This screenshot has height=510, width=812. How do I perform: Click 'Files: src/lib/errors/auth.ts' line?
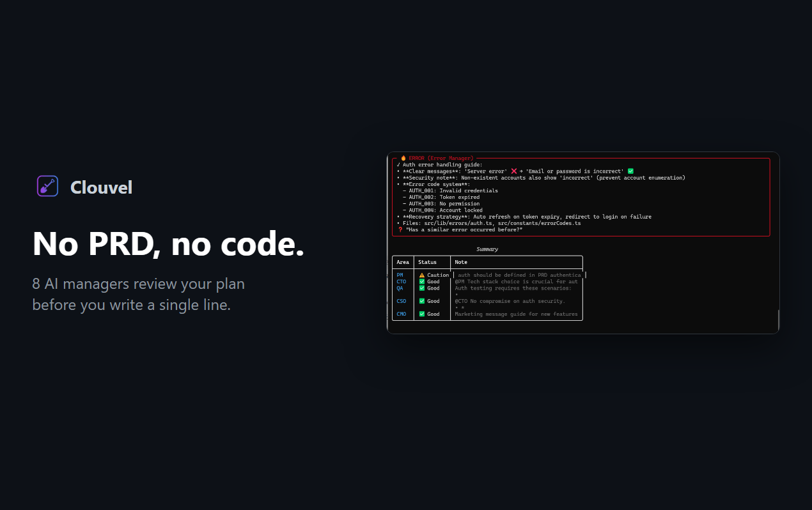tap(488, 223)
